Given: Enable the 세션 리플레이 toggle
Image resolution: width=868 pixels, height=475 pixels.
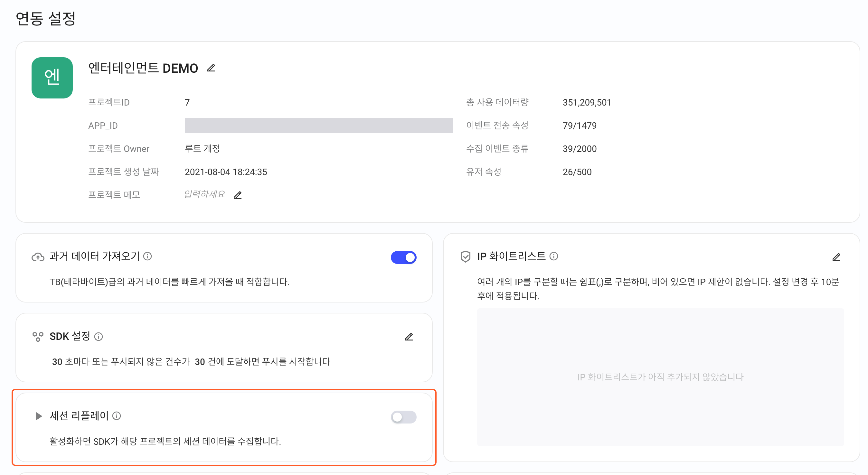Looking at the screenshot, I should (404, 417).
